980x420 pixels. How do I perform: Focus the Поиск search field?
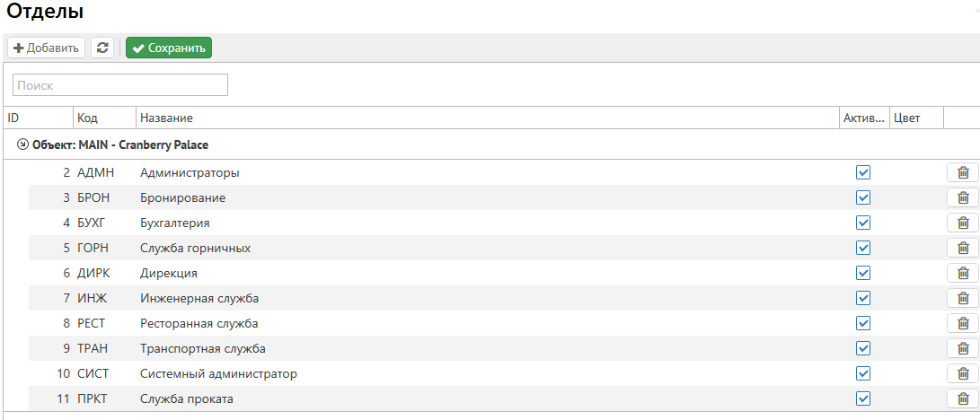click(x=120, y=85)
